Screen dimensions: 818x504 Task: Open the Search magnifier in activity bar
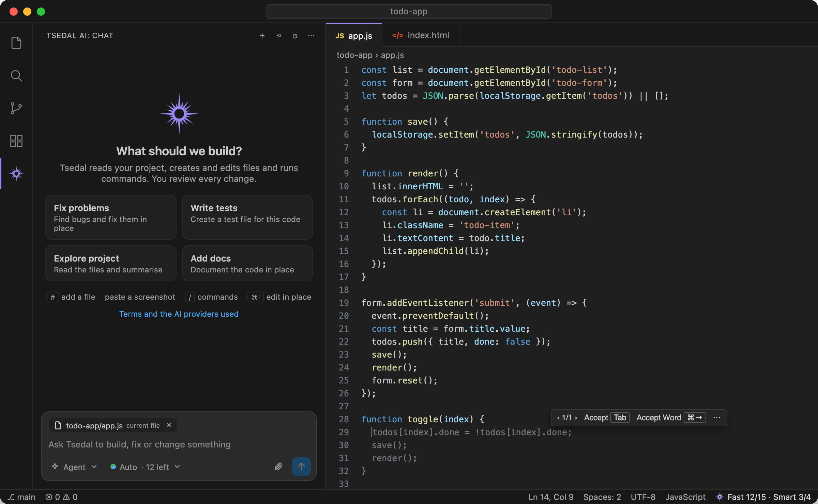pyautogui.click(x=16, y=76)
